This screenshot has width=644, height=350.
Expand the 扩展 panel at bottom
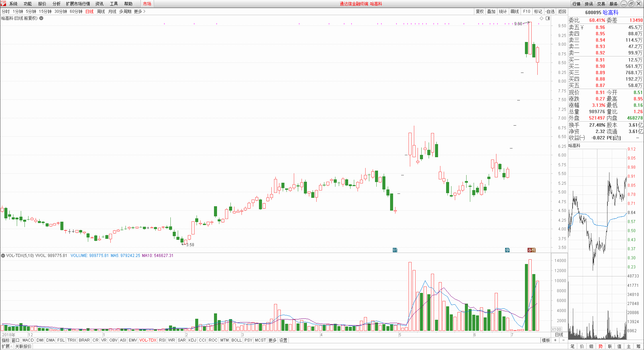[7, 346]
